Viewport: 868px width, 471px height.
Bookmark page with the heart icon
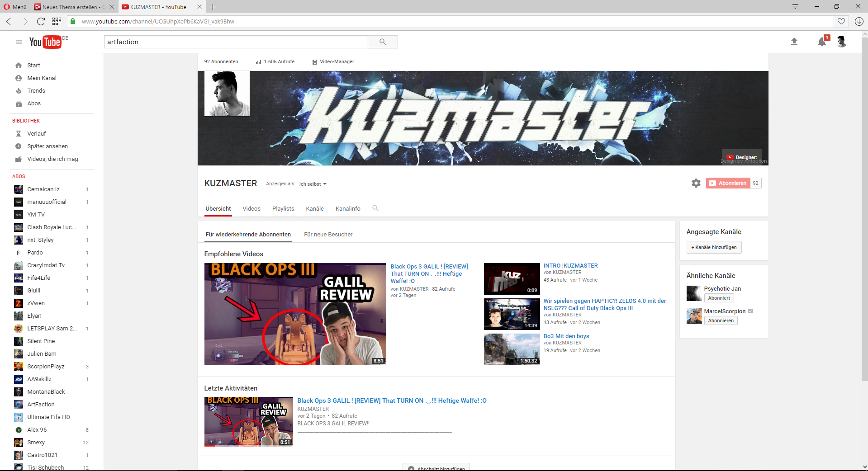841,21
